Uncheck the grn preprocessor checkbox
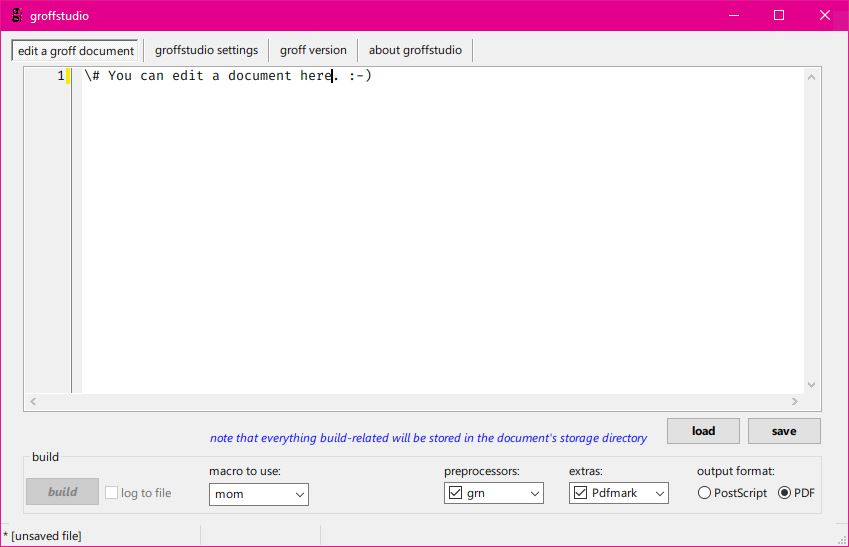849x547 pixels. point(455,493)
